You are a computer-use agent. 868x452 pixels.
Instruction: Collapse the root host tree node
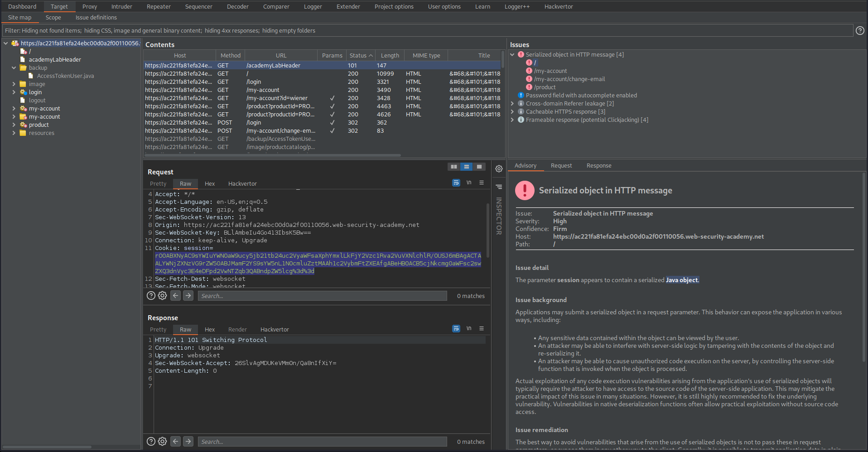tap(5, 43)
